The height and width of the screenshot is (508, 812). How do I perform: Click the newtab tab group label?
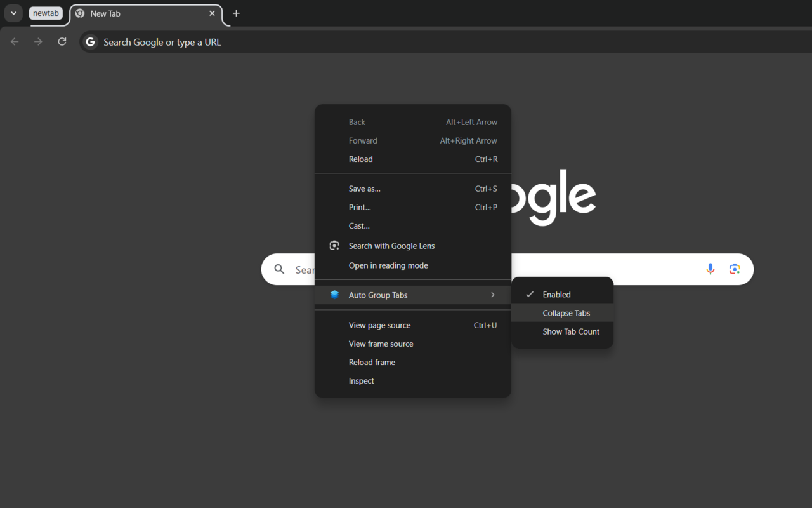[x=46, y=13]
